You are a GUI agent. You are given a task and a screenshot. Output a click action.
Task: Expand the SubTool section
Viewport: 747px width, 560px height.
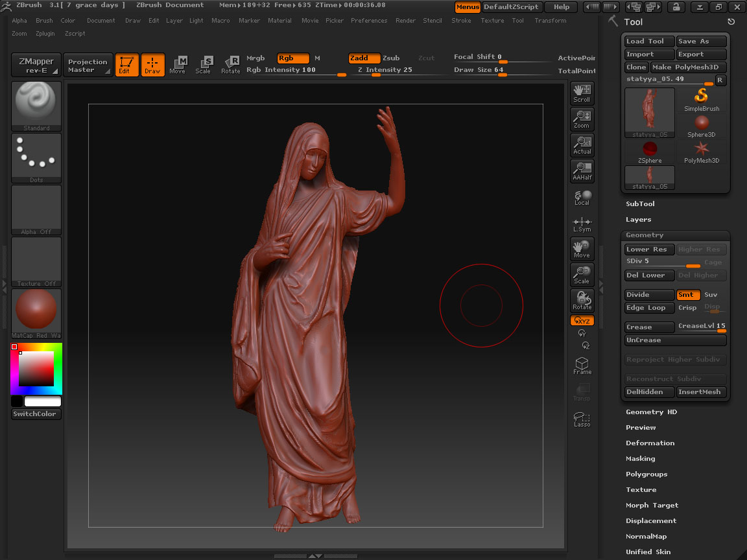[x=640, y=204]
